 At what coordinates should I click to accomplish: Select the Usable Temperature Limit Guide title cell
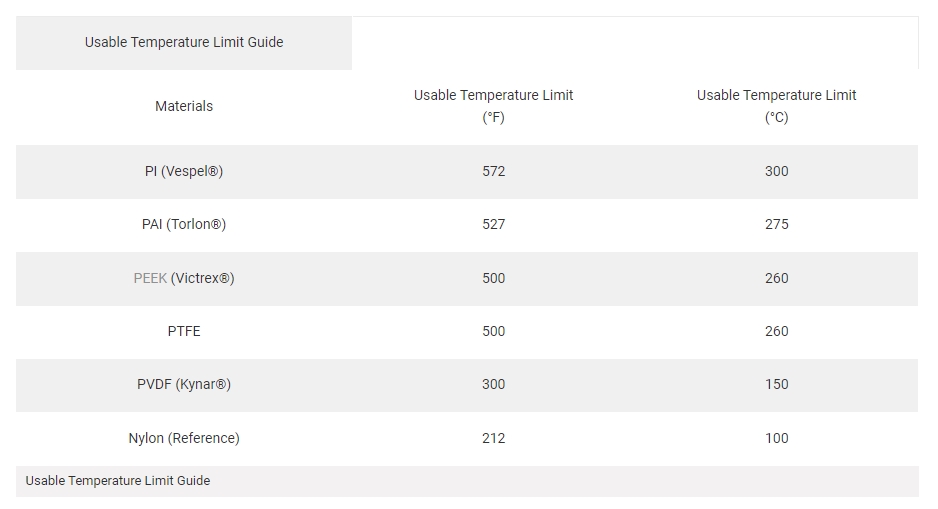pyautogui.click(x=184, y=42)
